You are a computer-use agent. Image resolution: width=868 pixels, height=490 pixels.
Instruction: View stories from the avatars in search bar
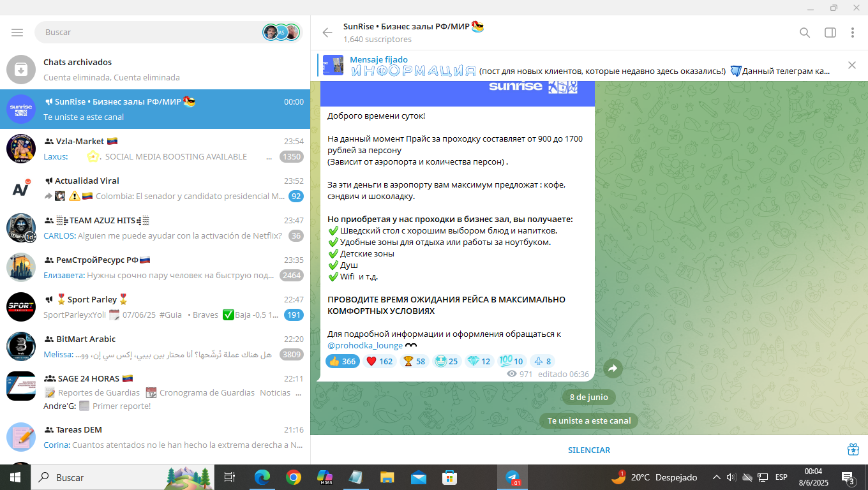281,32
